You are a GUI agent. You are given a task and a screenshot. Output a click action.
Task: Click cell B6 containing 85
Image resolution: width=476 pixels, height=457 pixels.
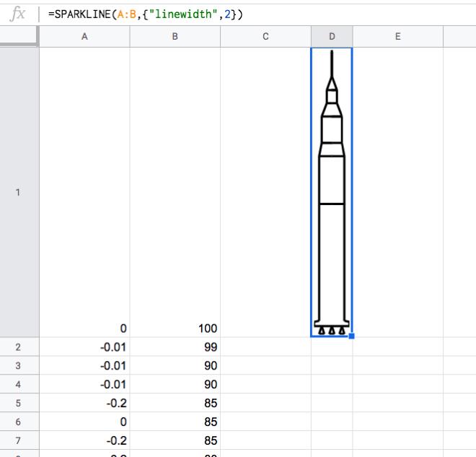[175, 422]
